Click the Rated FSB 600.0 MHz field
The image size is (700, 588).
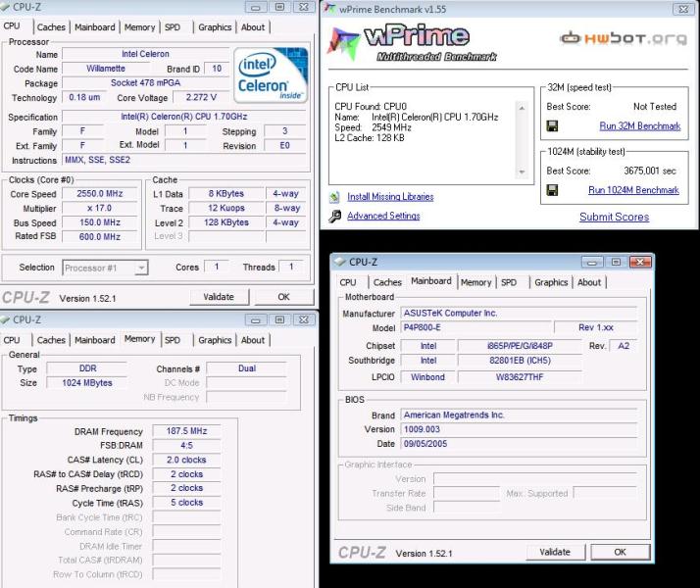pos(100,237)
